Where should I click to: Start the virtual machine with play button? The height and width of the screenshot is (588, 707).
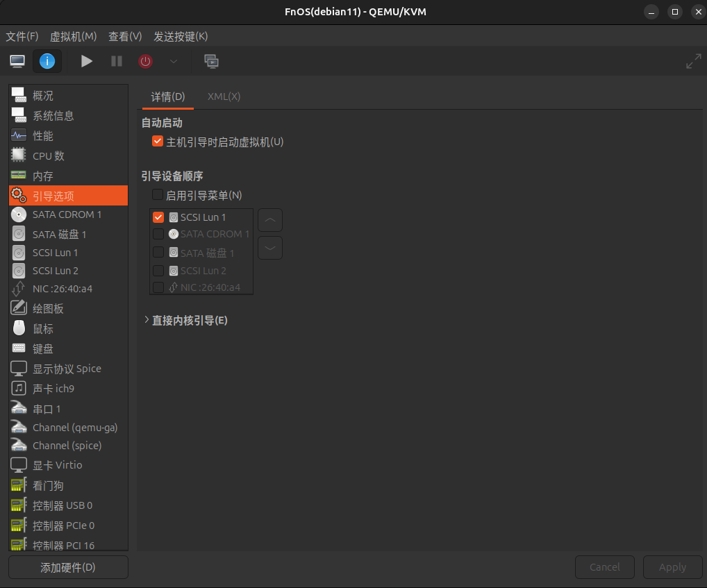(x=87, y=61)
